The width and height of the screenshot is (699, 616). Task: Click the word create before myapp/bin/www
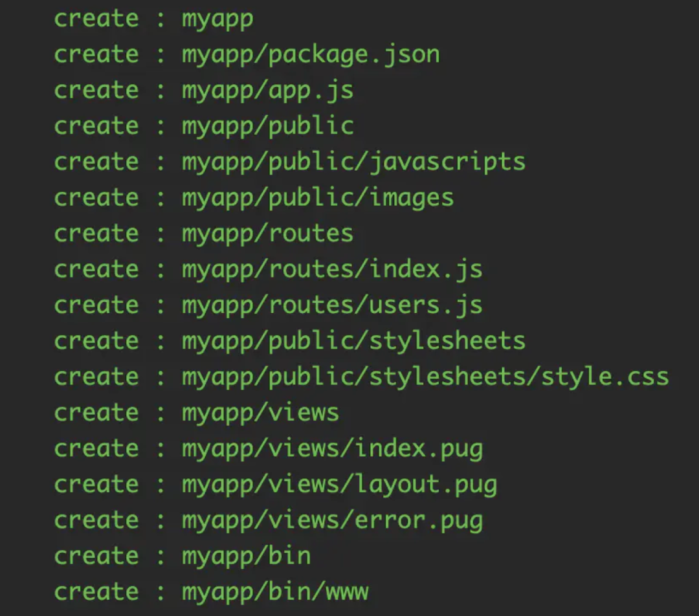96,591
